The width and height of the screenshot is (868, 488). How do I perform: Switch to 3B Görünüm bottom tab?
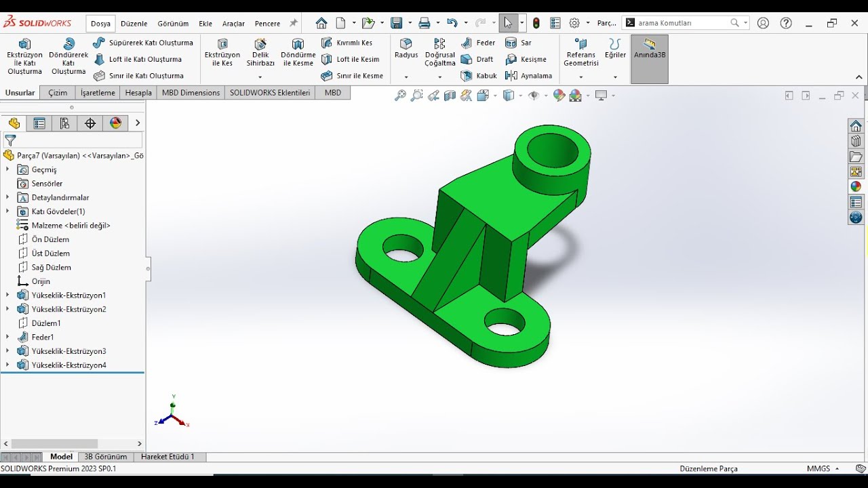tap(106, 457)
